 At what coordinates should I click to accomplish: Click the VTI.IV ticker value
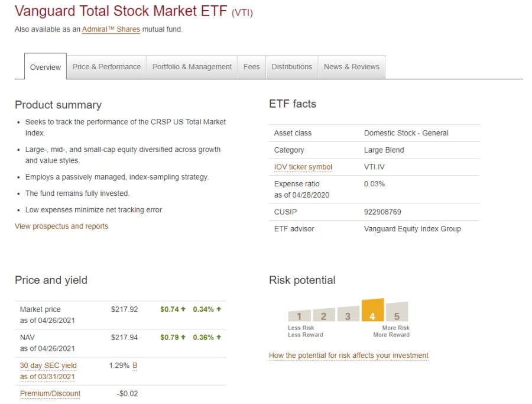click(x=374, y=167)
